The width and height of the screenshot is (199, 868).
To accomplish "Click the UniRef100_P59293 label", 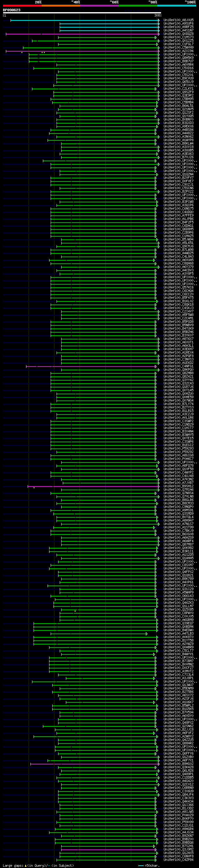I will pyautogui.click(x=178, y=449).
